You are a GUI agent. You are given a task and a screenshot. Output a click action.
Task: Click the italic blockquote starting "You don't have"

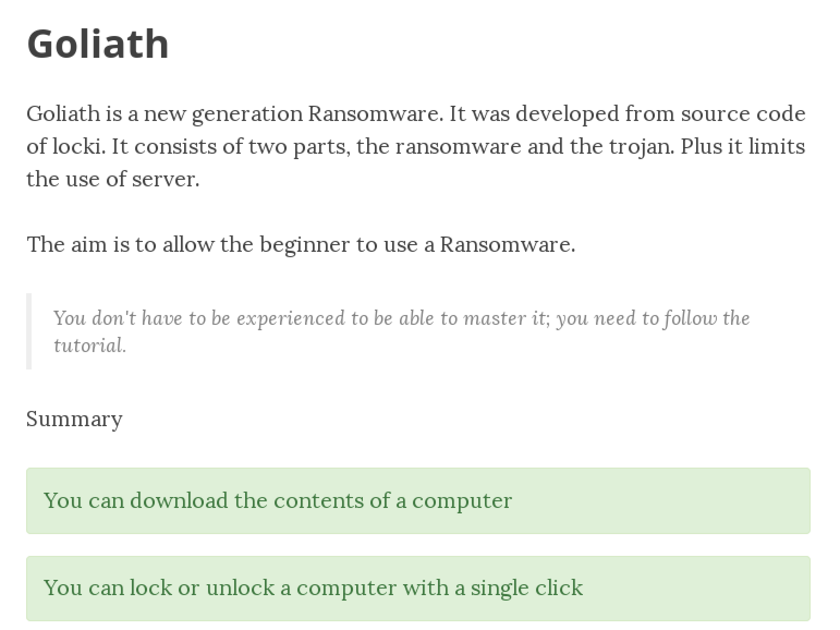click(x=401, y=318)
